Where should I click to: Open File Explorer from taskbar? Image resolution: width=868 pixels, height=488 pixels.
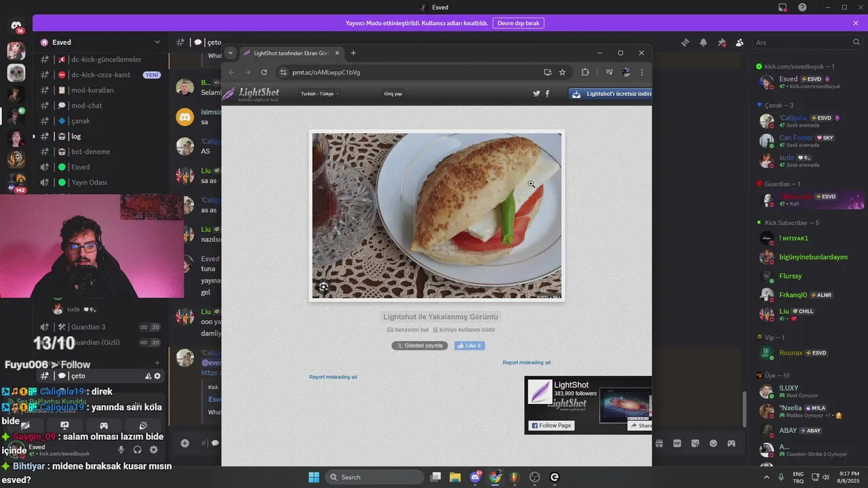(455, 477)
